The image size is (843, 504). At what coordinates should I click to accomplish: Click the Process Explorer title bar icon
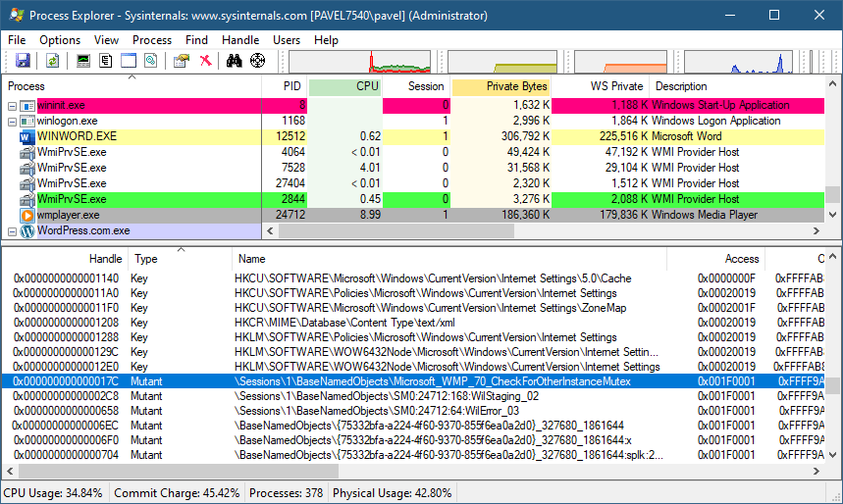coord(17,15)
